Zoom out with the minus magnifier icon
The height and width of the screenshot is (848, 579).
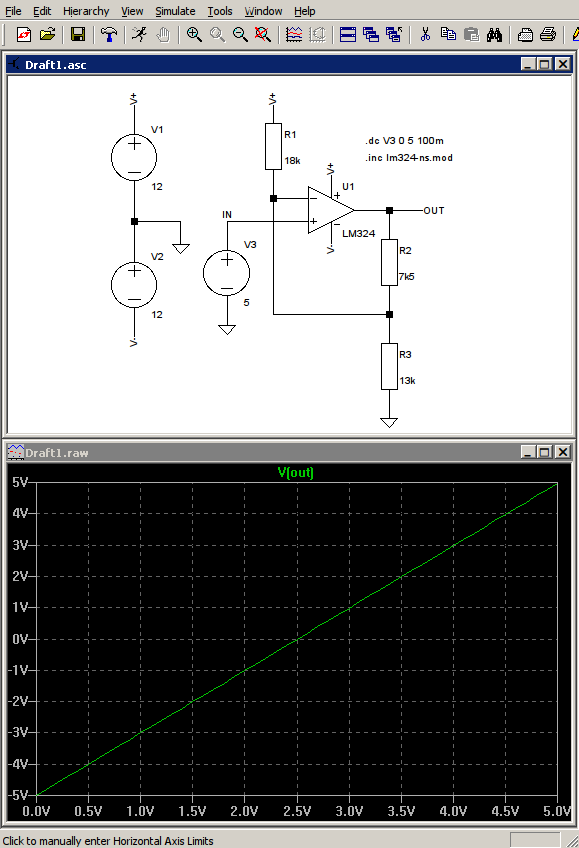click(240, 35)
